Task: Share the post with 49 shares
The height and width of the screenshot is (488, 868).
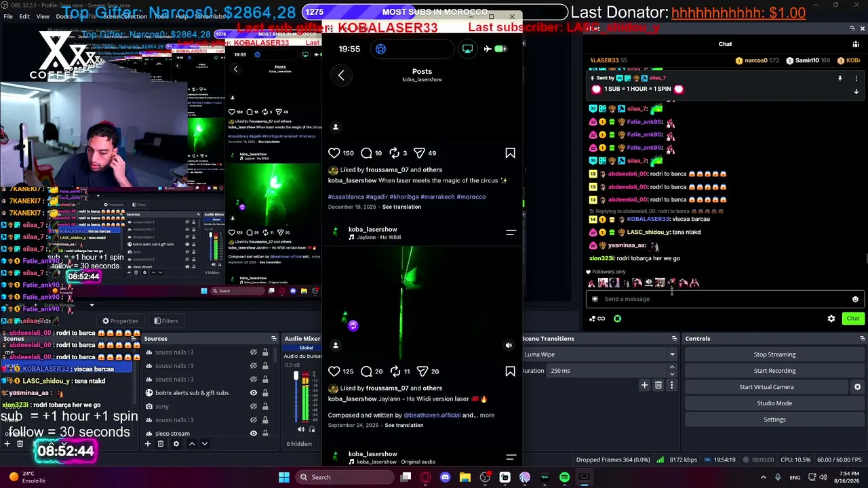Action: (419, 153)
